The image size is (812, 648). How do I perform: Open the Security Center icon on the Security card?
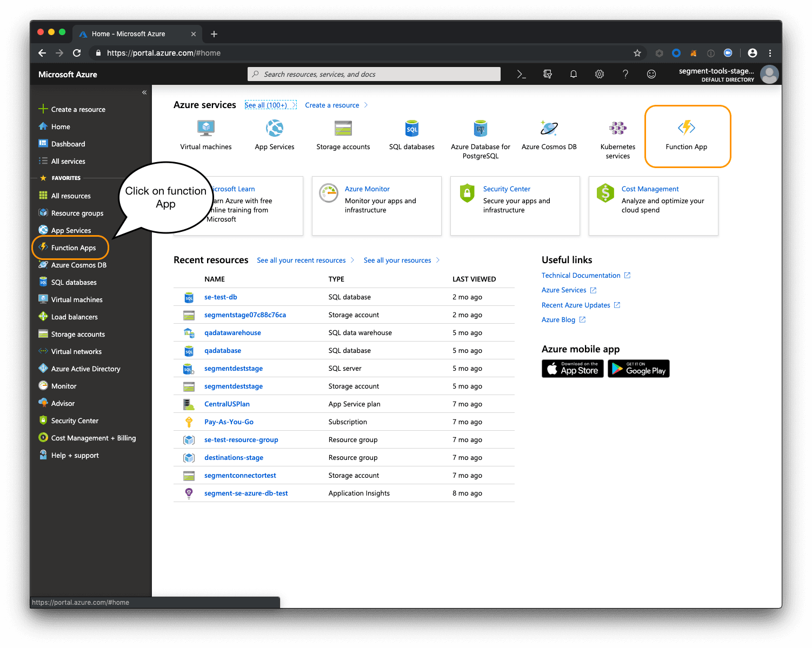(x=467, y=193)
